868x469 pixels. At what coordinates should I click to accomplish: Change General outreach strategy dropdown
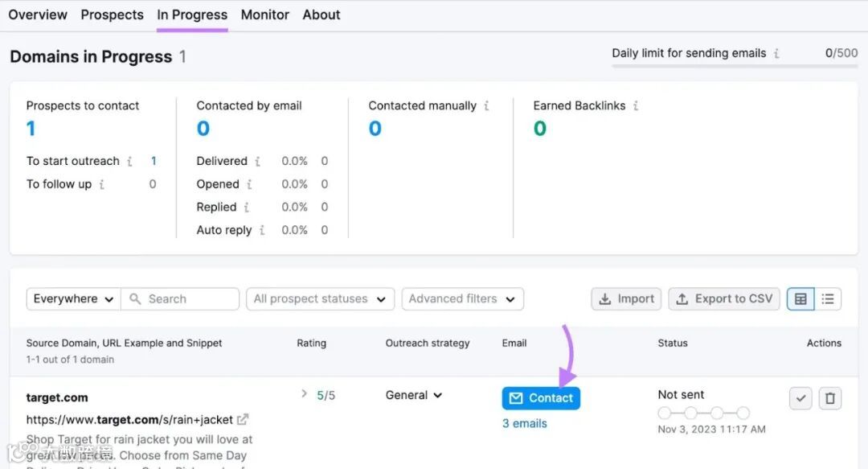click(414, 395)
